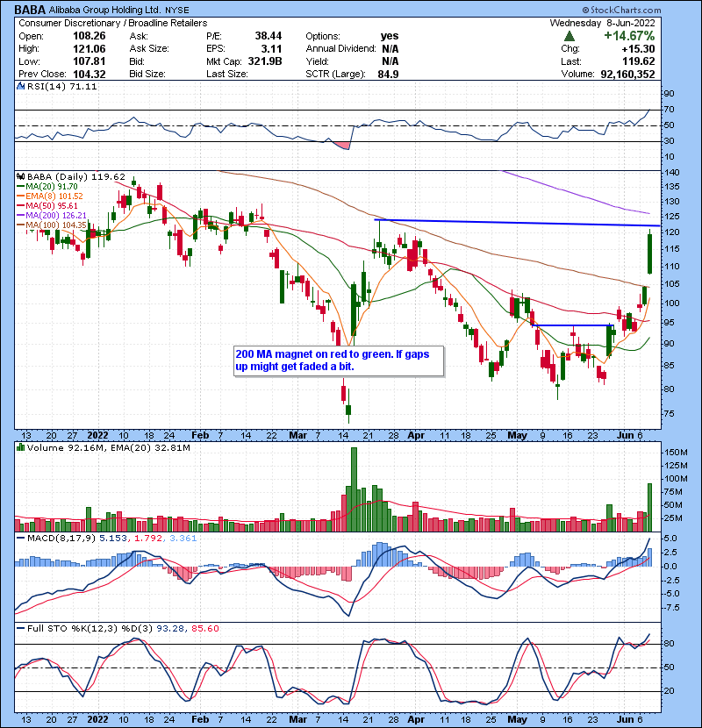The image size is (702, 728).
Task: Click the Annual Dividend N/A value
Action: click(390, 49)
